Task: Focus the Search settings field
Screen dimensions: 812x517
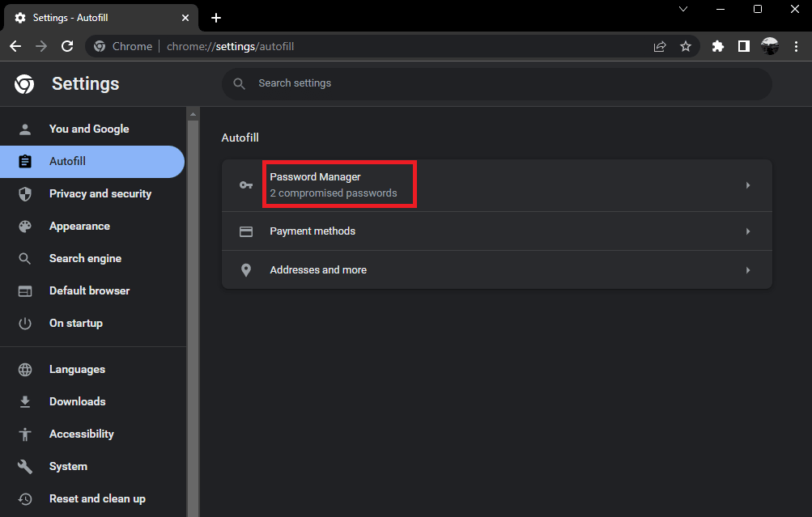Action: (496, 84)
